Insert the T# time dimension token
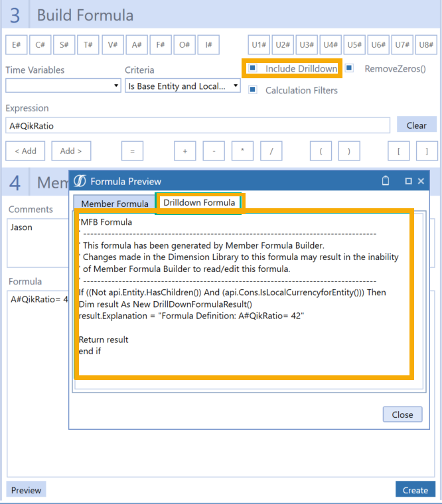This screenshot has width=442, height=504. [x=88, y=44]
